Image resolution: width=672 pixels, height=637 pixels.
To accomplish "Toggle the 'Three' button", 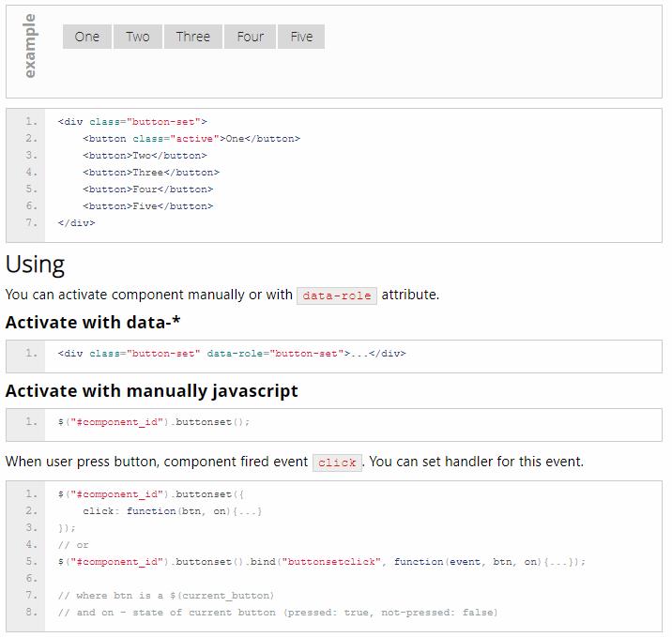I will pyautogui.click(x=192, y=37).
